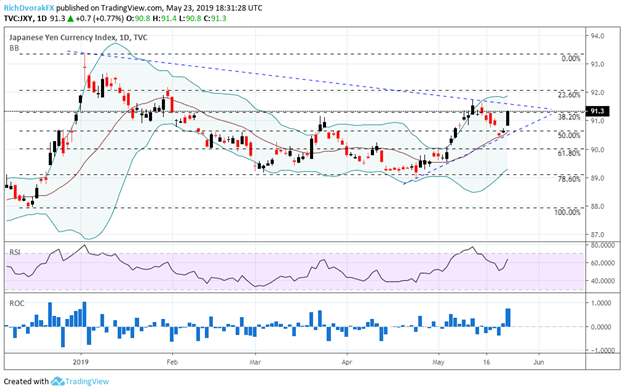
Task: Click the 50.00% Fibonacci level label
Action: coord(569,135)
